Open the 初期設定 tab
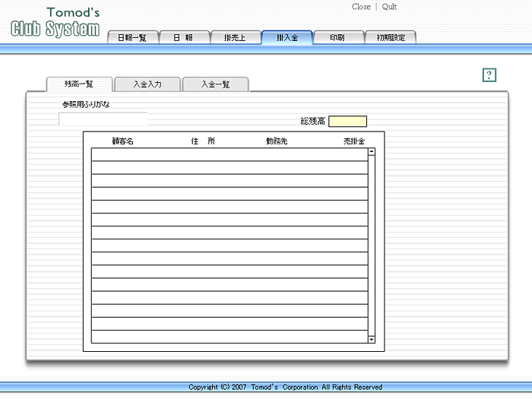Screen dimensions: 532x399 390,37
